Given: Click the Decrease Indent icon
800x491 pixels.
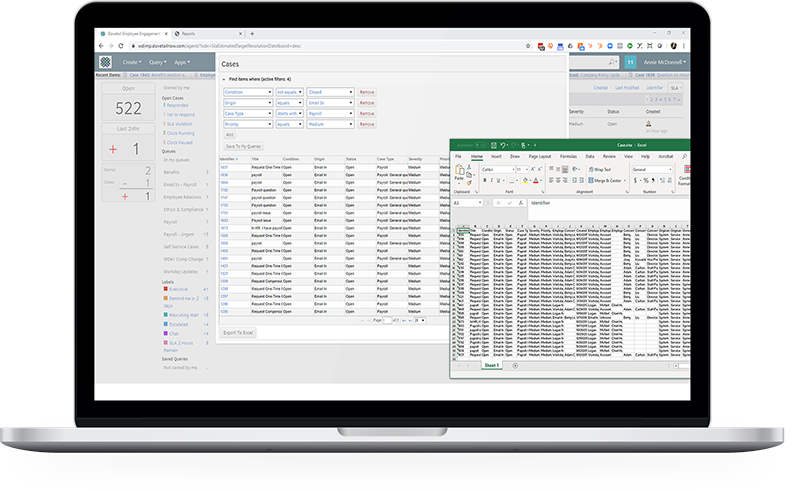Looking at the screenshot, I should point(574,180).
